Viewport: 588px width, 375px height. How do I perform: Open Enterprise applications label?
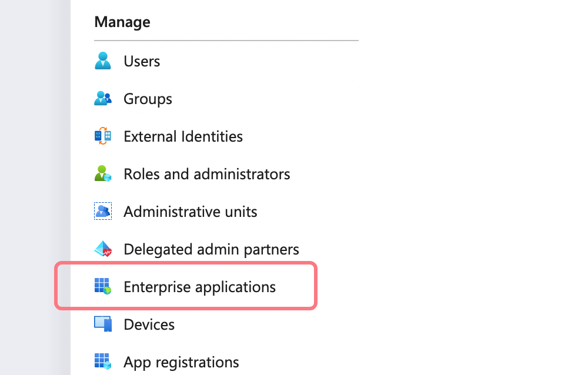pyautogui.click(x=199, y=287)
